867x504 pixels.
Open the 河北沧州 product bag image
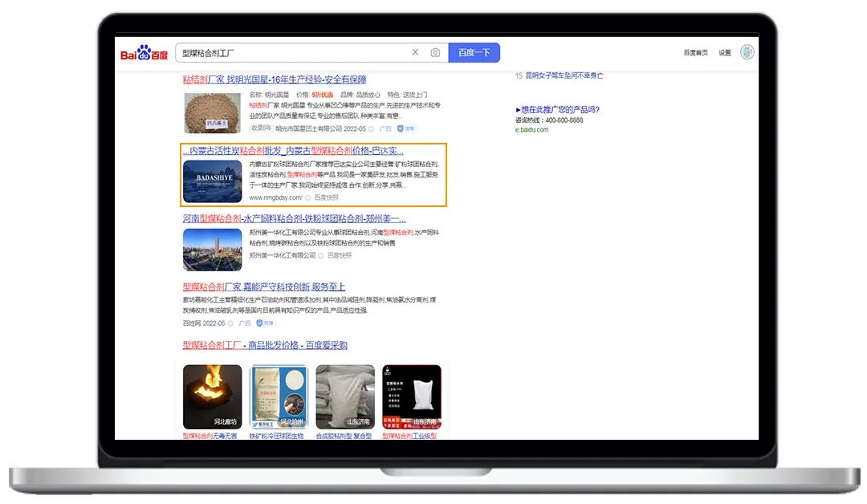pos(279,396)
